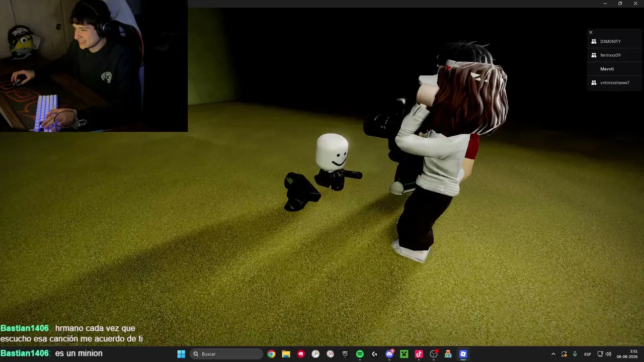Click the chat message about "esa canción"

point(71,333)
